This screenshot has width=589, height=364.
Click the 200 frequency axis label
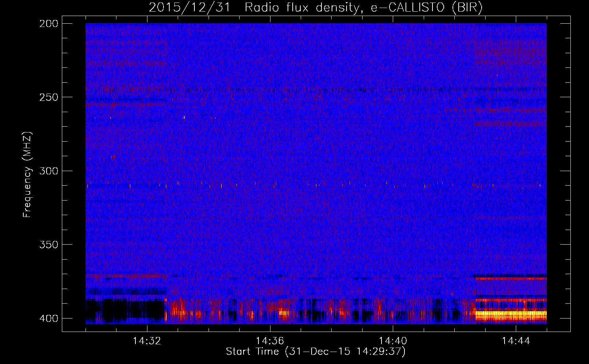click(x=48, y=24)
